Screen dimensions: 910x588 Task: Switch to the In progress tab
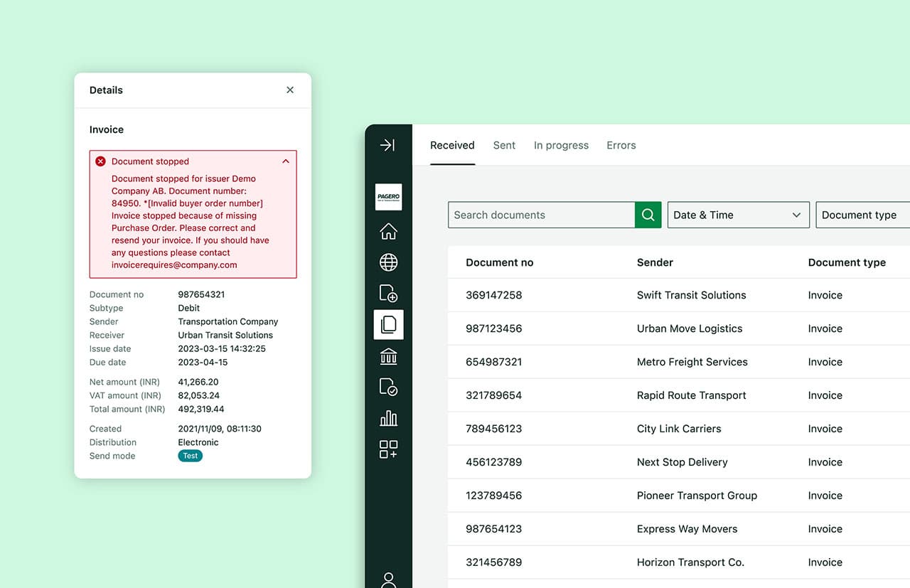[x=561, y=145]
